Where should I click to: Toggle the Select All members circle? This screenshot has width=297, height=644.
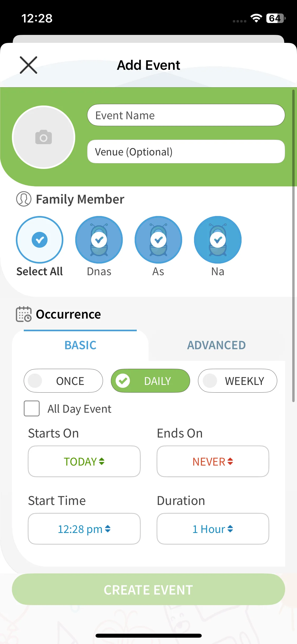point(40,240)
